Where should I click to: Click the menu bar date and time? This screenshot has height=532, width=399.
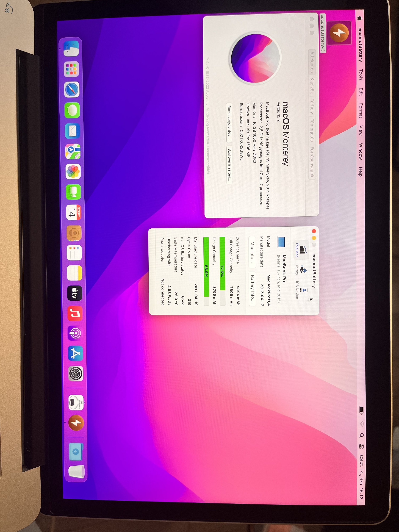pyautogui.click(x=361, y=476)
